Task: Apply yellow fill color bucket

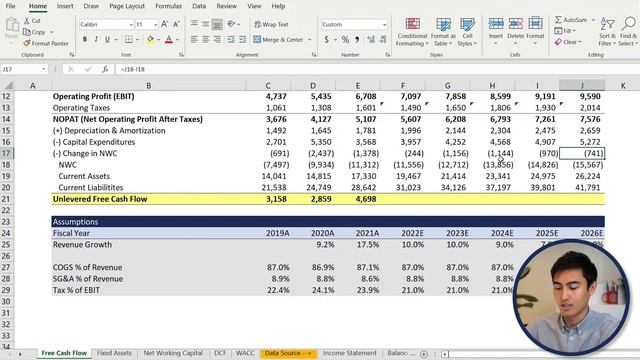Action: pos(150,40)
